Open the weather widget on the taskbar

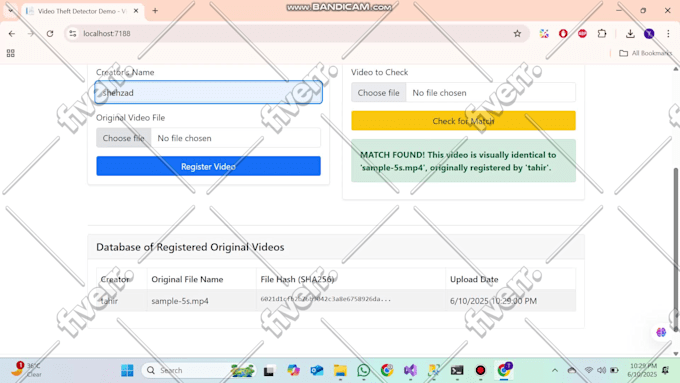(x=26, y=370)
